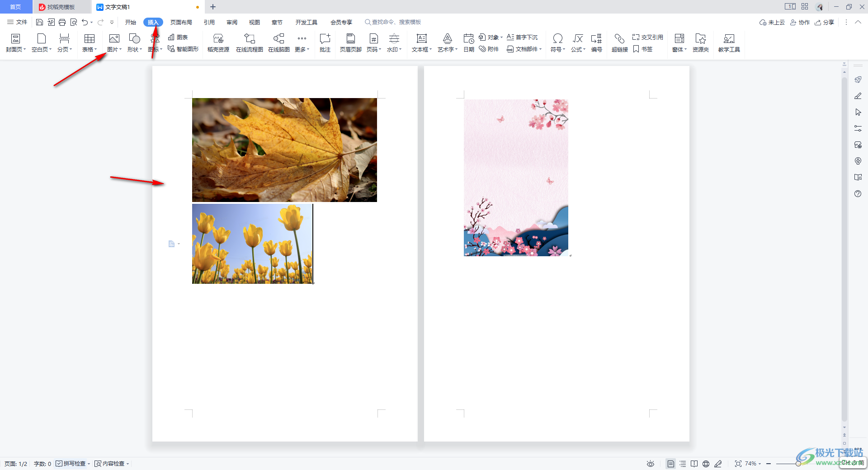Open the Page Layout (页面布局) tab
Viewport: 868px width, 470px height.
tap(181, 22)
